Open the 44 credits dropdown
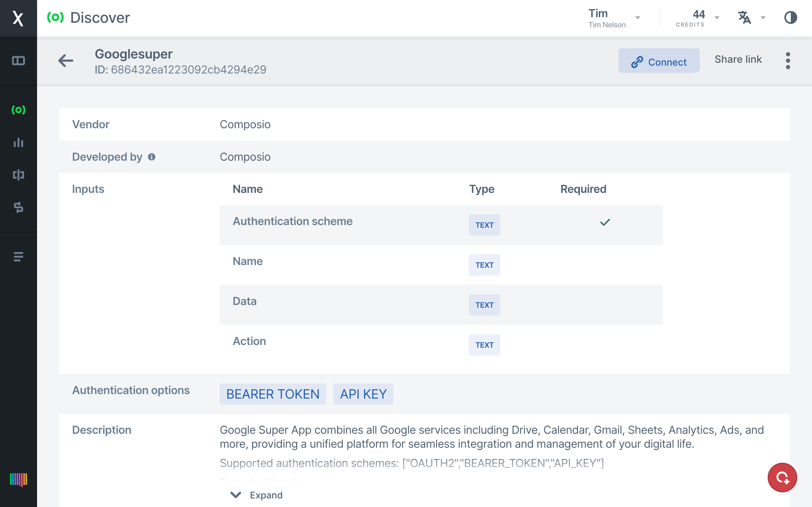This screenshot has width=812, height=507. point(697,18)
